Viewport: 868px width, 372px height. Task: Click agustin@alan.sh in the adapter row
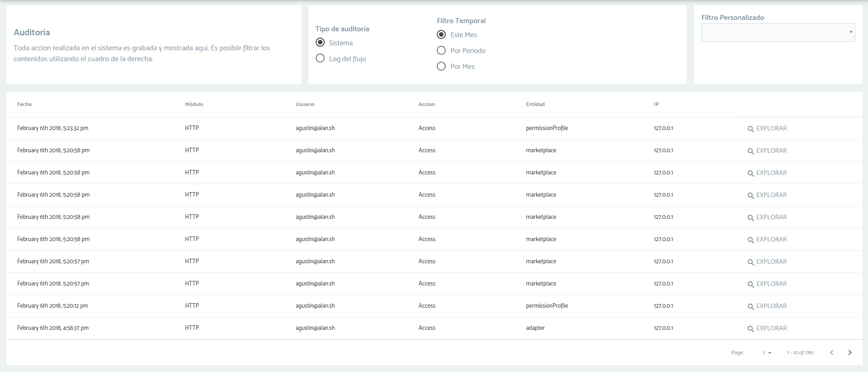315,328
